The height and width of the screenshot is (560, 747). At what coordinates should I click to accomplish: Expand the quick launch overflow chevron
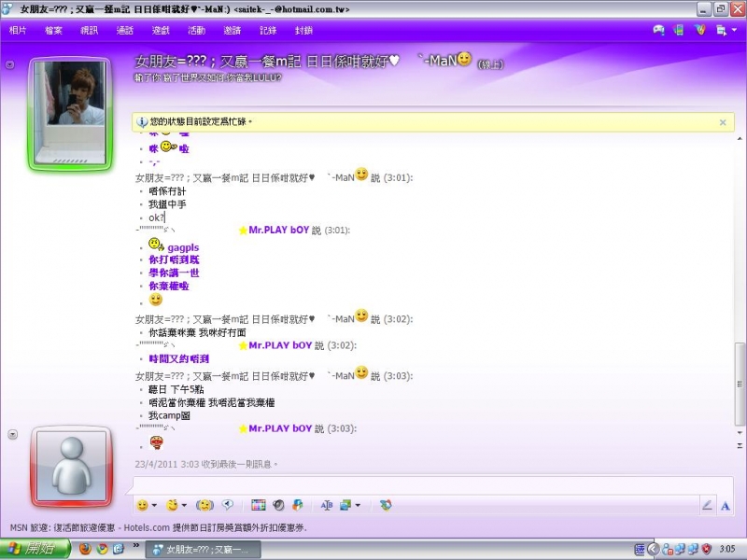click(135, 545)
